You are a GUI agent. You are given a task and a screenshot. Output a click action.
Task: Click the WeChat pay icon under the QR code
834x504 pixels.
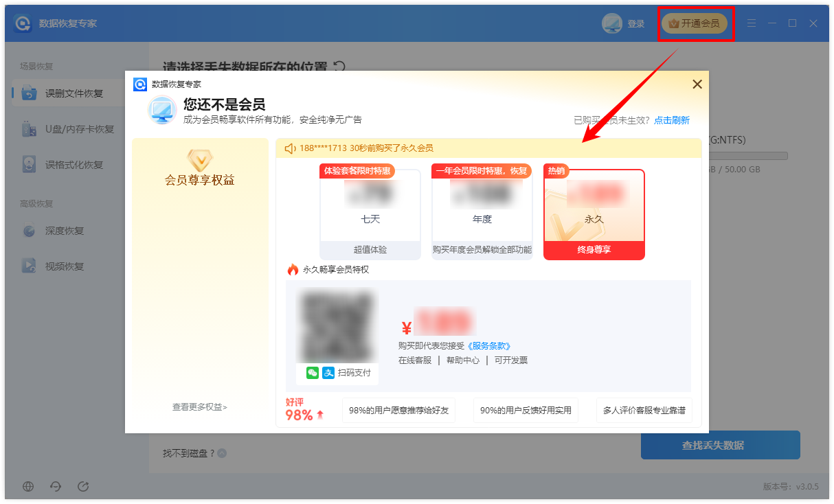pos(313,372)
